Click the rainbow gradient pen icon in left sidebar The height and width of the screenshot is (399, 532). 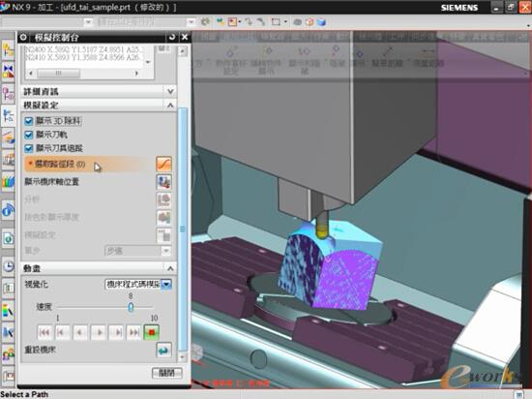pyautogui.click(x=8, y=310)
